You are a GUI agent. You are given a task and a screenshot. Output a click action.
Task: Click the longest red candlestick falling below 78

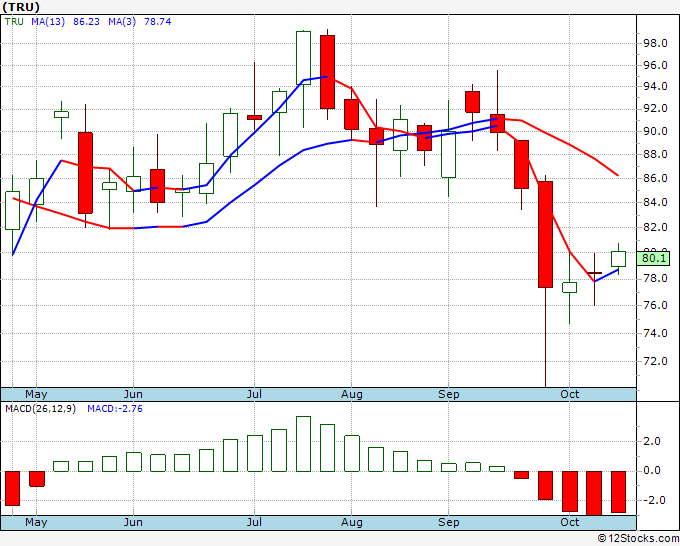pyautogui.click(x=546, y=234)
